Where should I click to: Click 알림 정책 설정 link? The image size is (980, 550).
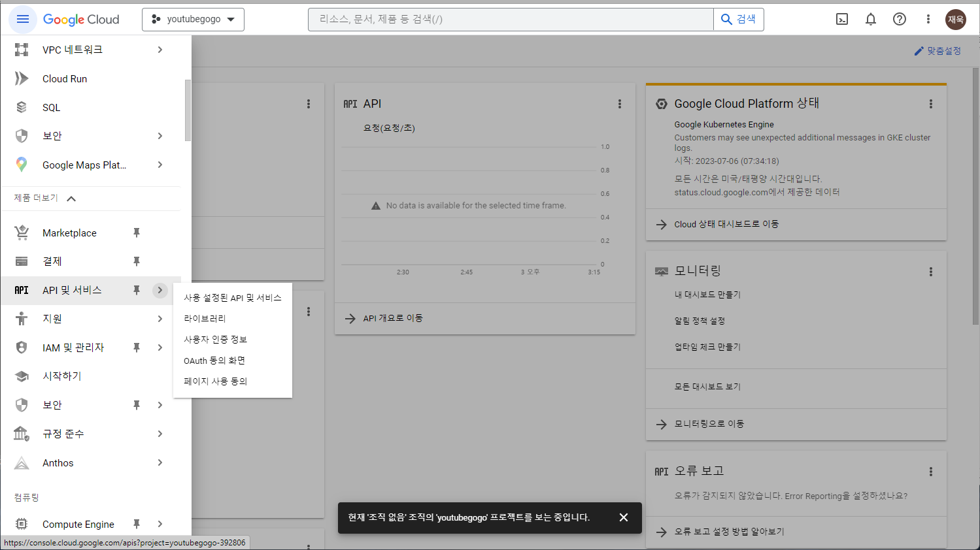pyautogui.click(x=700, y=321)
